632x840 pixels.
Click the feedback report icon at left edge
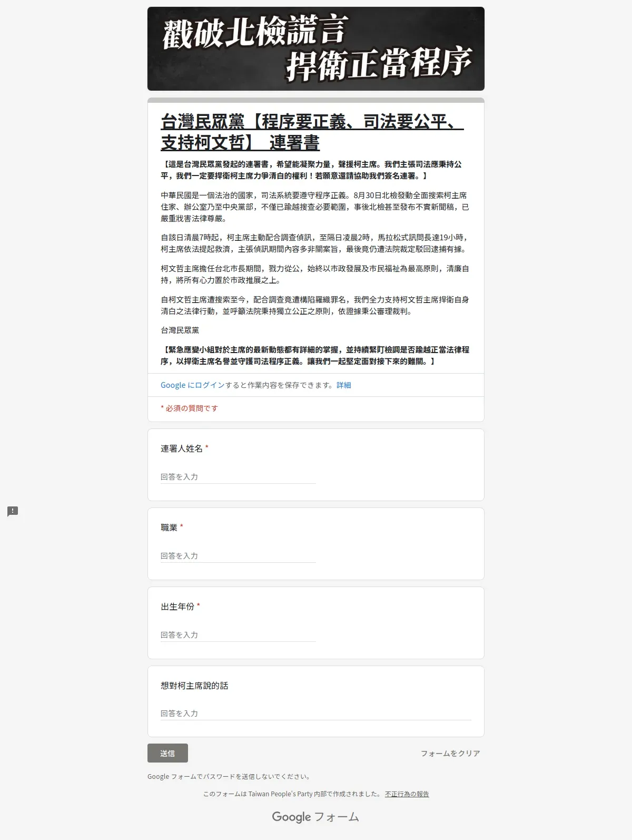point(13,511)
